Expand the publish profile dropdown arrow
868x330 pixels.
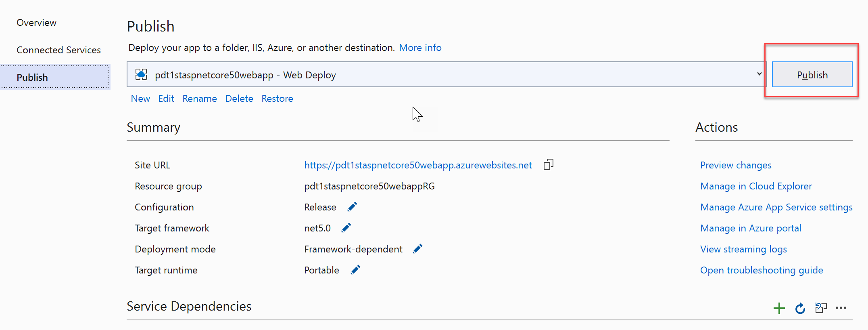[759, 74]
